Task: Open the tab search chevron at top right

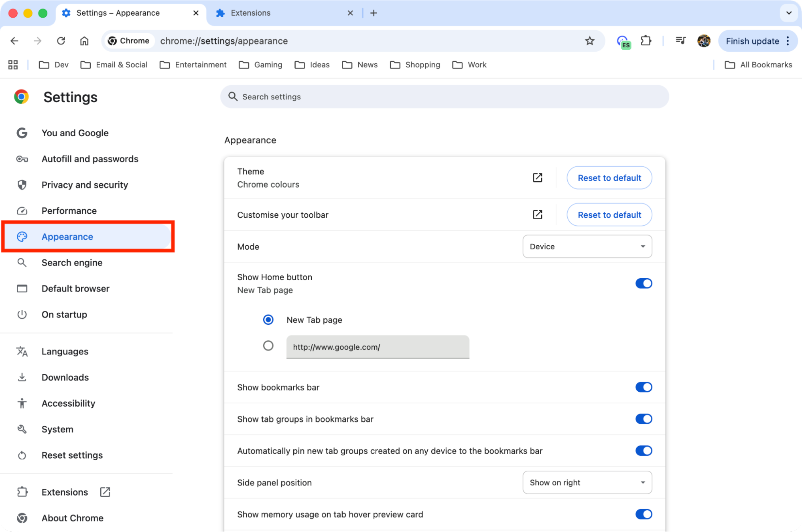Action: point(788,13)
